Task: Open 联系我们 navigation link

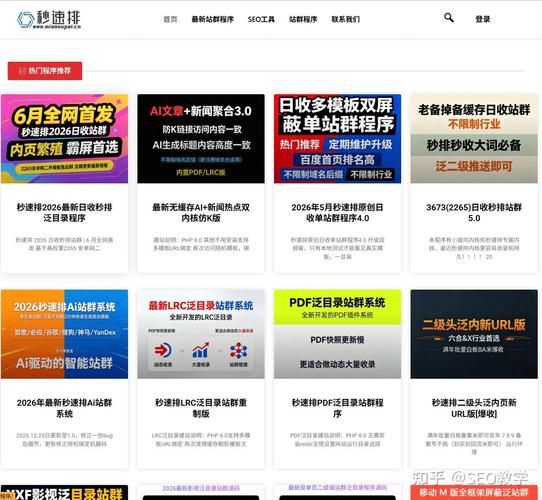Action: (346, 19)
